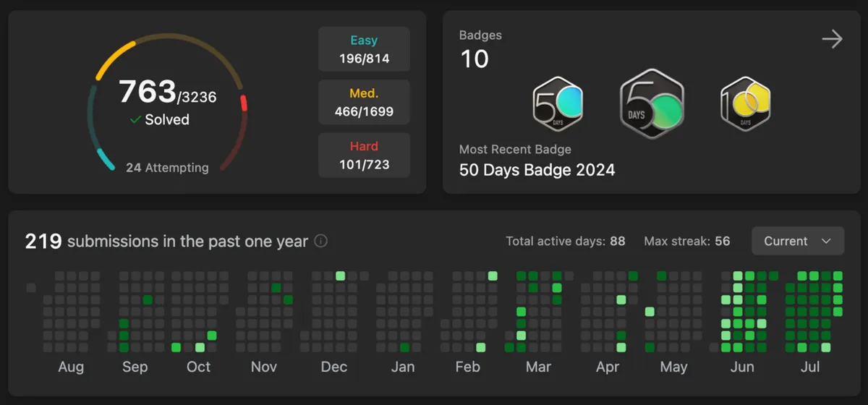This screenshot has height=405, width=868.
Task: Open the Current year dropdown
Action: pos(798,241)
